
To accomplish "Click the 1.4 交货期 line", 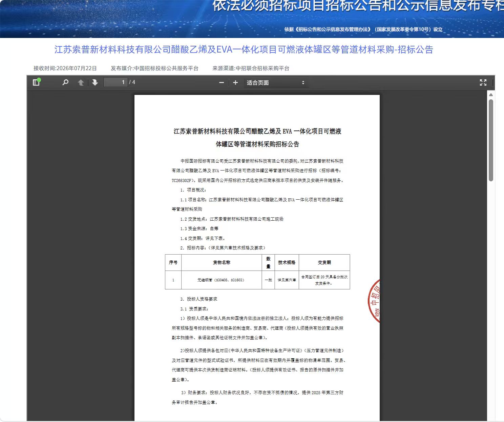I will 203,238.
